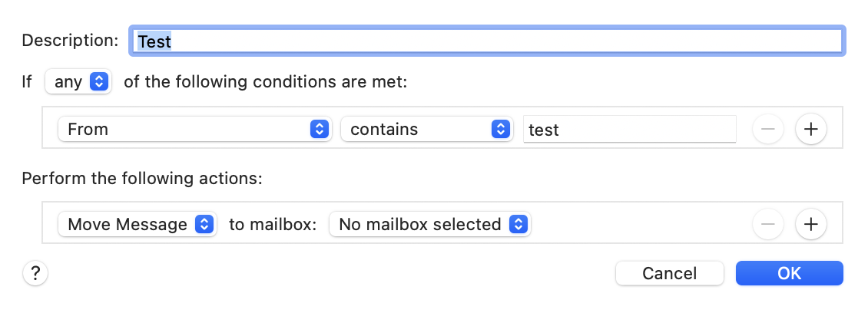Click the condition value field containing test
The image size is (868, 313).
[x=629, y=130]
